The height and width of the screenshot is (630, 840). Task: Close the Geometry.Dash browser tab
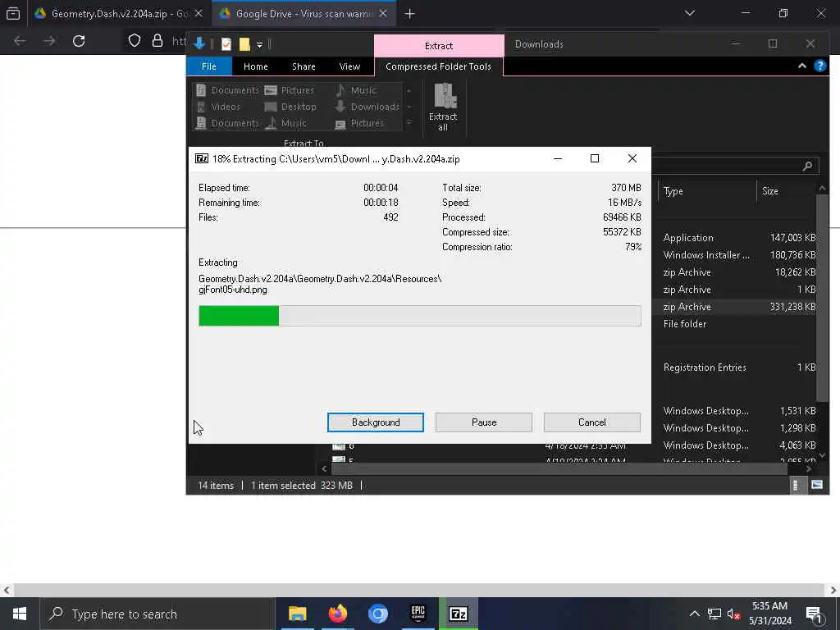(199, 13)
